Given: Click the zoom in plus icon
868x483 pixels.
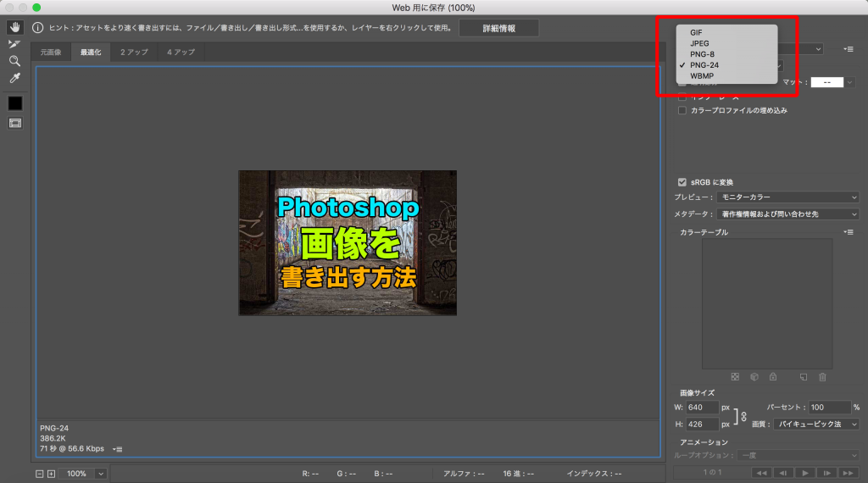Looking at the screenshot, I should click(x=51, y=474).
